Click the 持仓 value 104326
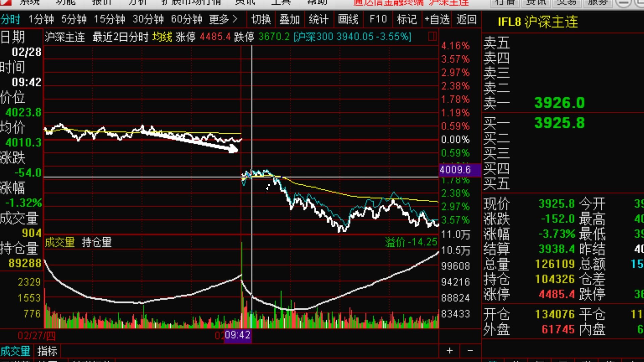The height and width of the screenshot is (362, 644). point(555,279)
